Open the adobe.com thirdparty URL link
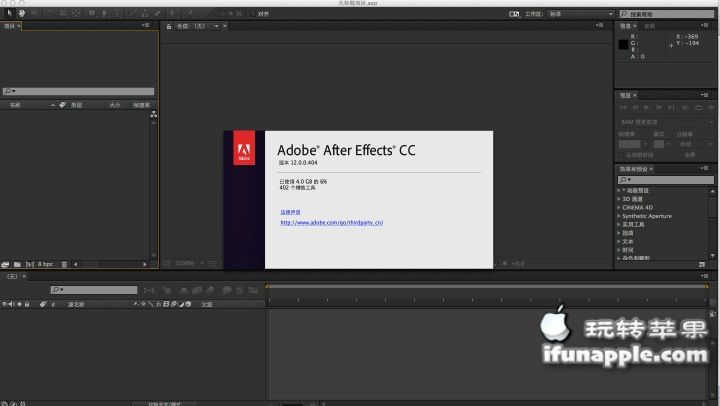This screenshot has height=406, width=720. (x=332, y=222)
